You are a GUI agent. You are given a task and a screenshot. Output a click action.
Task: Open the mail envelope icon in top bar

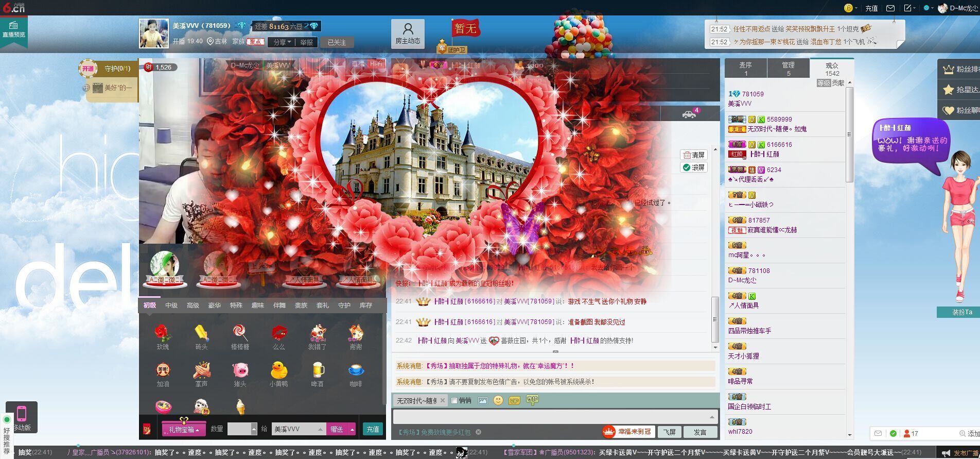click(890, 8)
